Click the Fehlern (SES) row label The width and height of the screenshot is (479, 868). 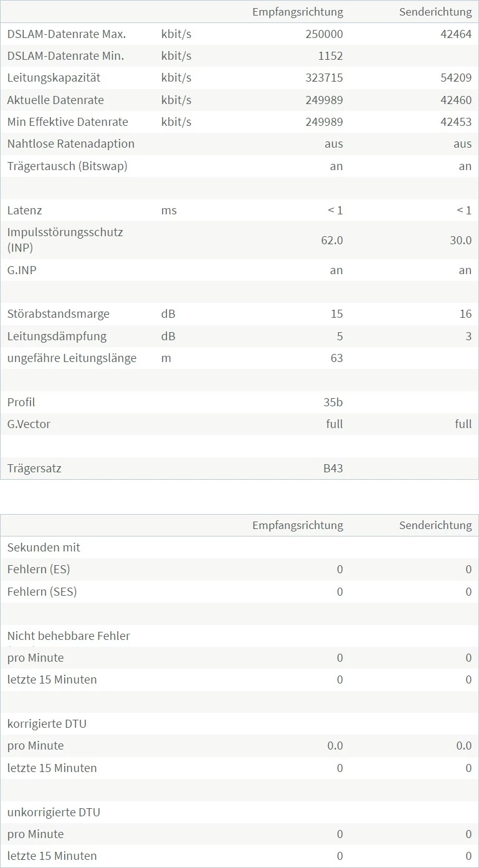(42, 591)
